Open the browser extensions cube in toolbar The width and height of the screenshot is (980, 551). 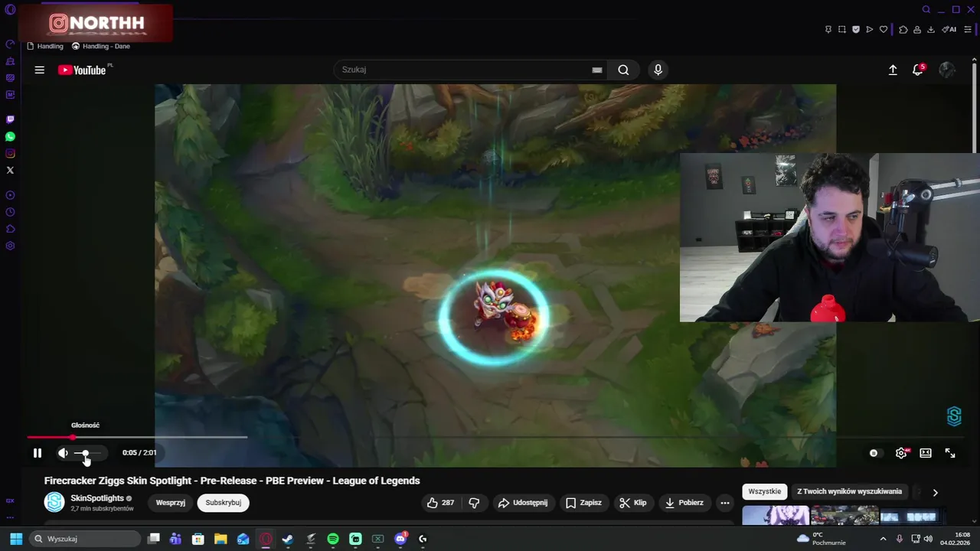[x=903, y=29]
